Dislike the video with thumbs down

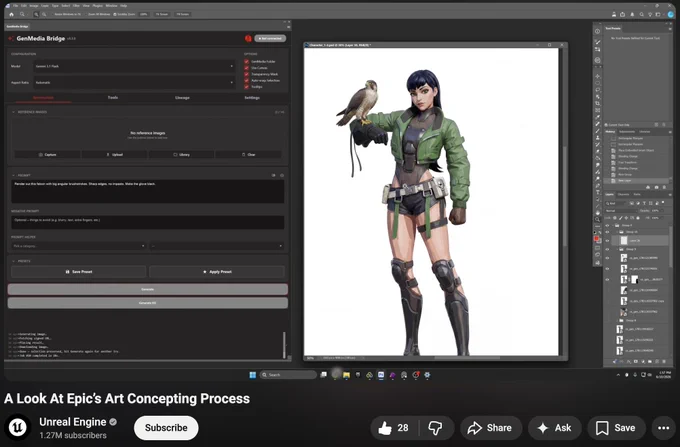435,428
